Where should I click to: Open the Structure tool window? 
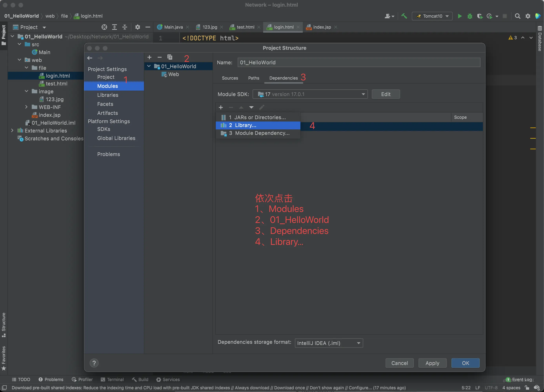click(4, 325)
